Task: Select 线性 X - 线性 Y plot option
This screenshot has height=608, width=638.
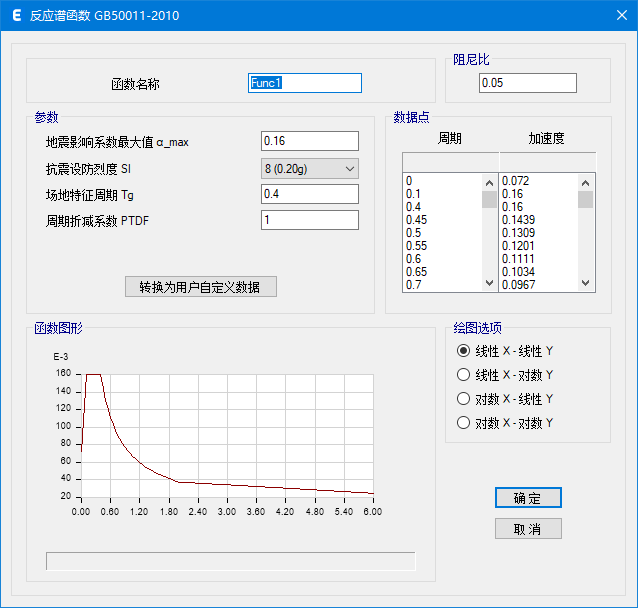Action: (x=463, y=351)
